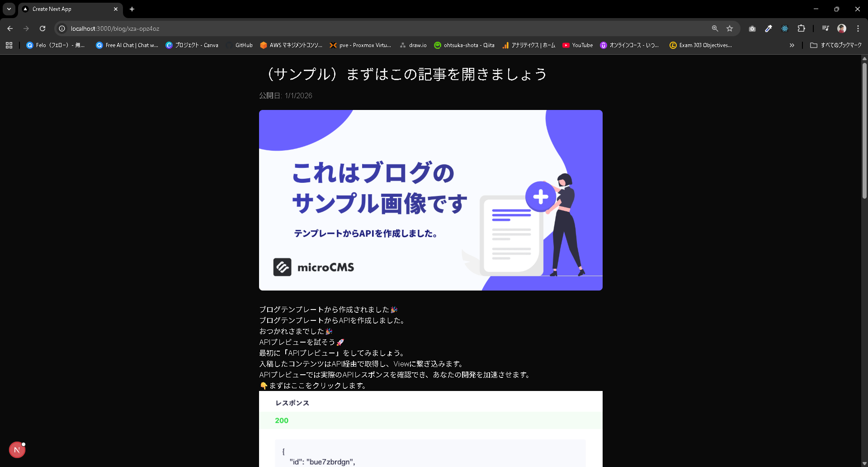868x467 pixels.
Task: Click the 入稿したコンテンツはAPI経由で取得し line
Action: [362, 364]
